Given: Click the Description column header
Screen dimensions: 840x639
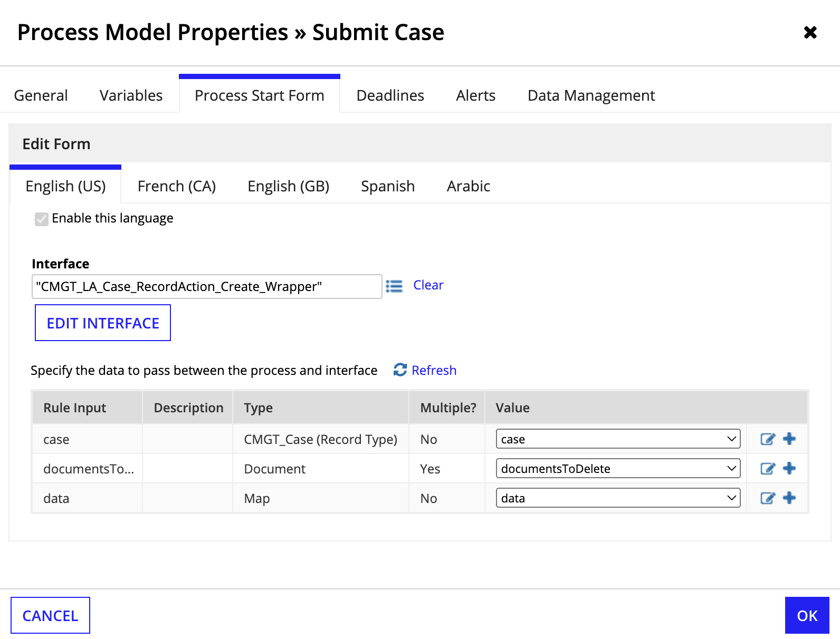Looking at the screenshot, I should [x=188, y=408].
